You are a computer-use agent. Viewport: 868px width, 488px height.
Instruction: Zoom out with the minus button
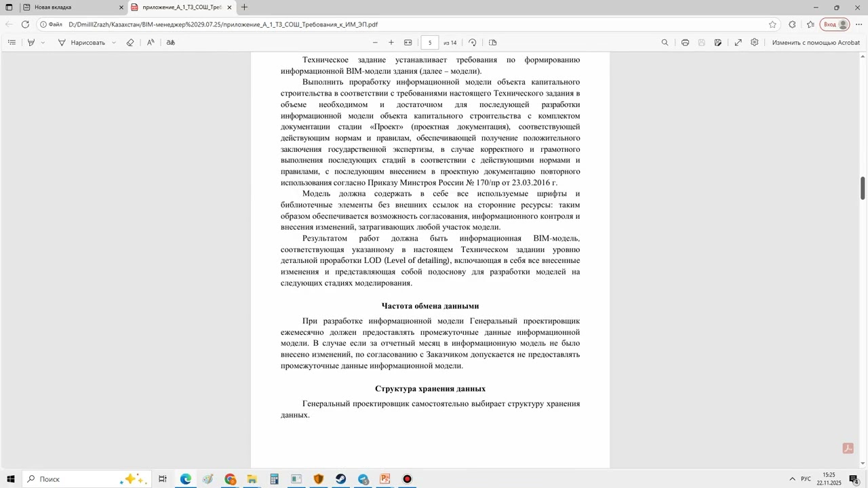tap(375, 42)
